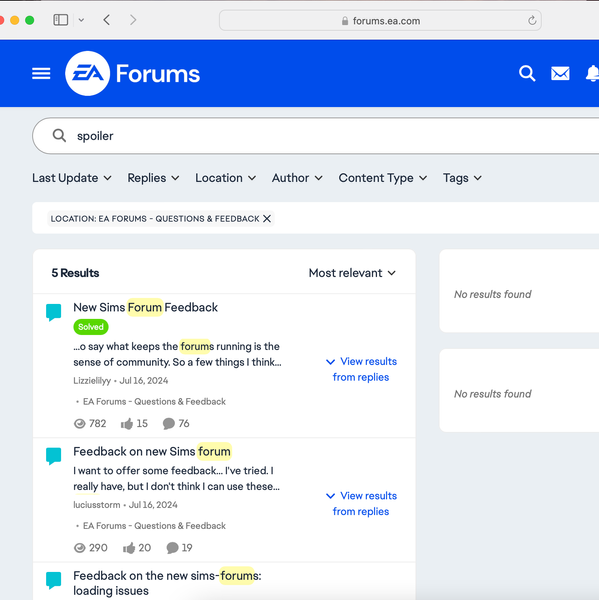The height and width of the screenshot is (600, 599).
Task: Remove the Location filter chip
Action: coord(267,218)
